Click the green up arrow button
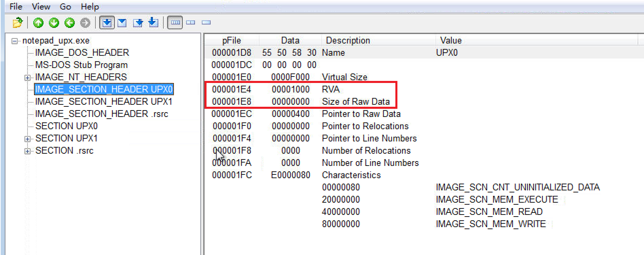The width and height of the screenshot is (644, 255). click(x=38, y=23)
